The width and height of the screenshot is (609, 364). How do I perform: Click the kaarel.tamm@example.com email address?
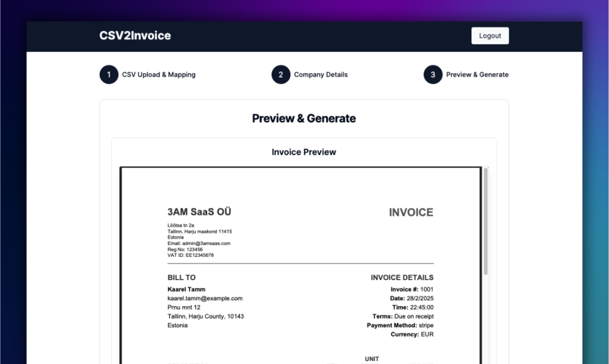coord(205,298)
